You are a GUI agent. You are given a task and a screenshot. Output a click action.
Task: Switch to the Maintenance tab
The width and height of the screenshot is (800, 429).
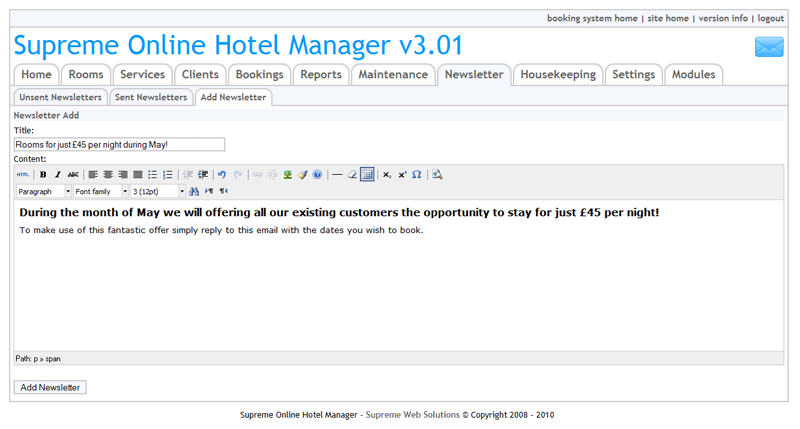[x=393, y=74]
